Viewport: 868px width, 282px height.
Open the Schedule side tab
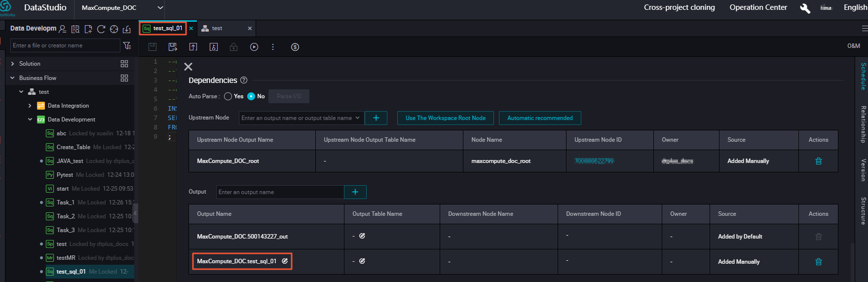tap(863, 76)
